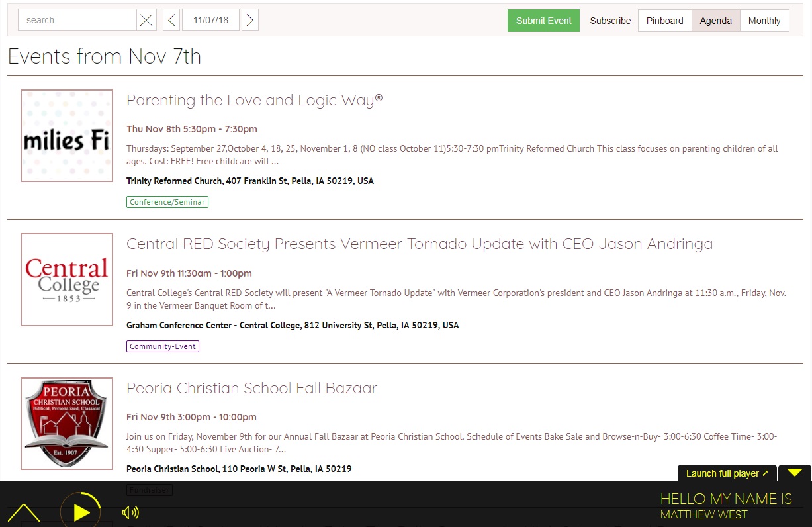The image size is (812, 527).
Task: Click the search input field
Action: click(77, 20)
